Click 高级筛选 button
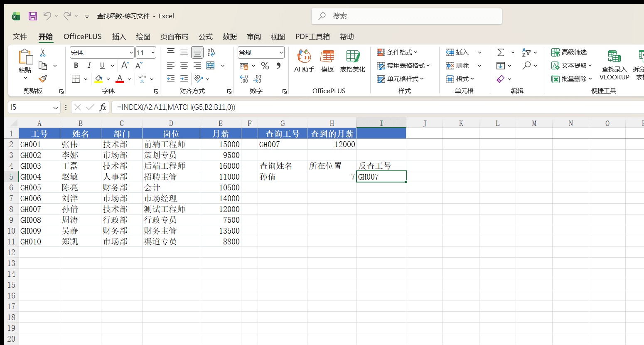 (569, 52)
